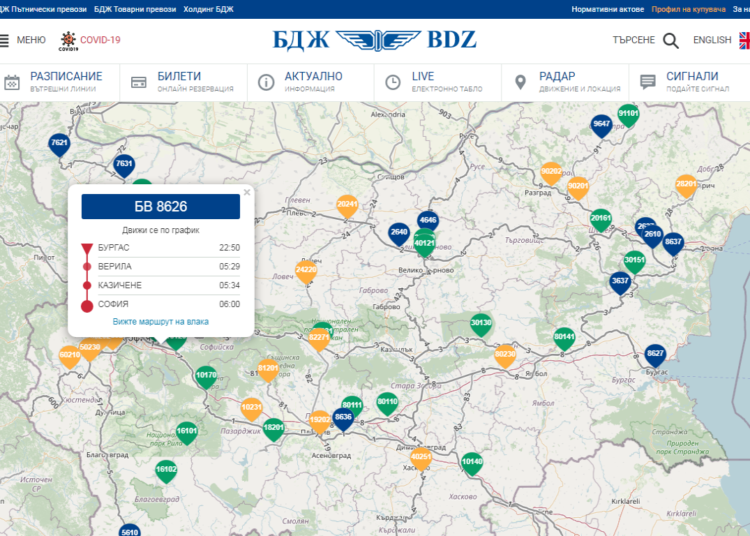The image size is (750, 536).
Task: Click the UK flag icon
Action: [744, 40]
